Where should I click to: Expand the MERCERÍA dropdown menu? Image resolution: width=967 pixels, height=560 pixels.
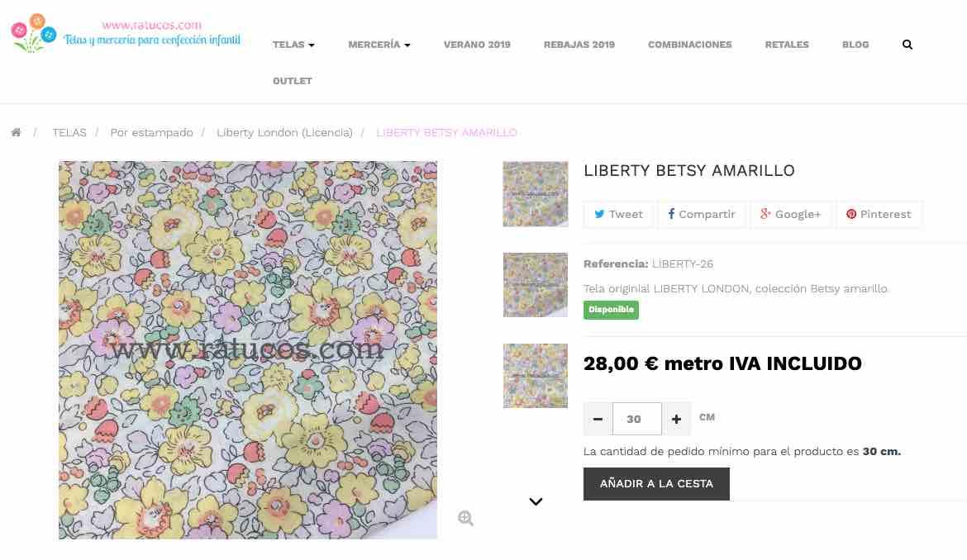pos(379,45)
